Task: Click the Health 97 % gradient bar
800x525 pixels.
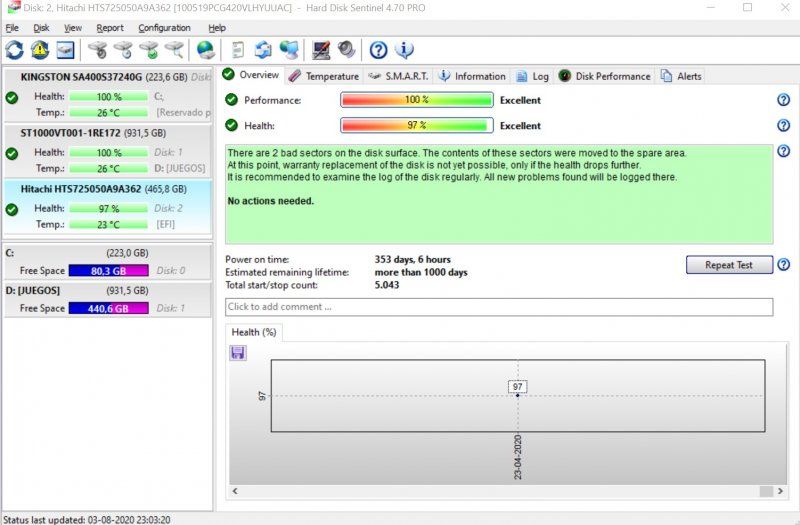Action: pos(417,126)
